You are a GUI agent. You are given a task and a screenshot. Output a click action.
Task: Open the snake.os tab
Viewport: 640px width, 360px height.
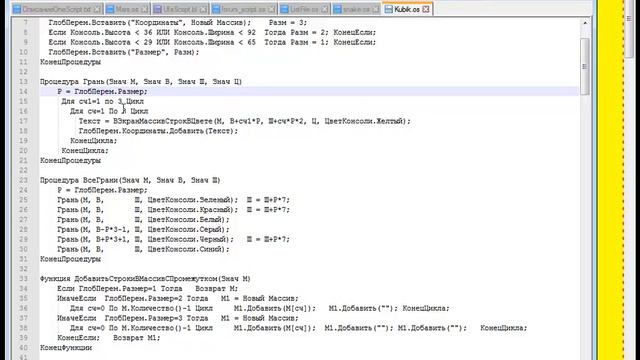(x=356, y=9)
